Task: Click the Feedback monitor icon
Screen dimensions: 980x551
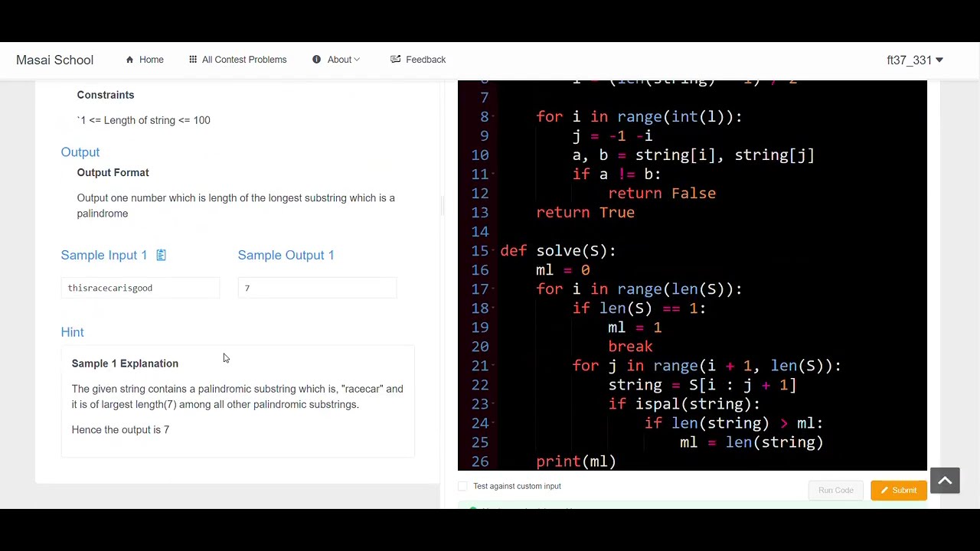Action: [x=395, y=60]
